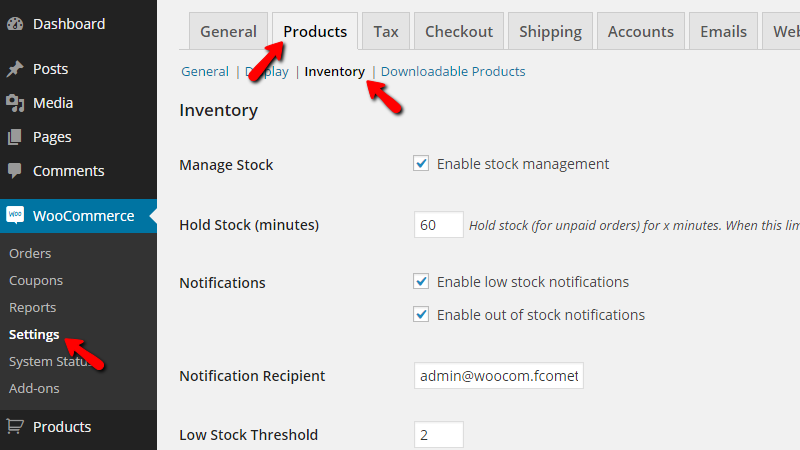Switch to the Tax settings tab

coord(386,32)
